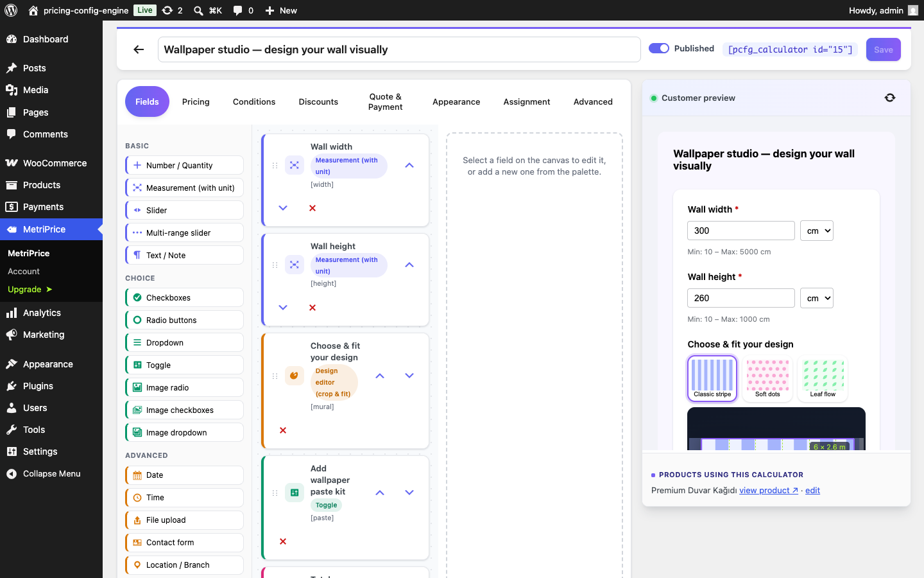The width and height of the screenshot is (924, 578).
Task: Add an Image checkboxes field
Action: [x=185, y=410]
